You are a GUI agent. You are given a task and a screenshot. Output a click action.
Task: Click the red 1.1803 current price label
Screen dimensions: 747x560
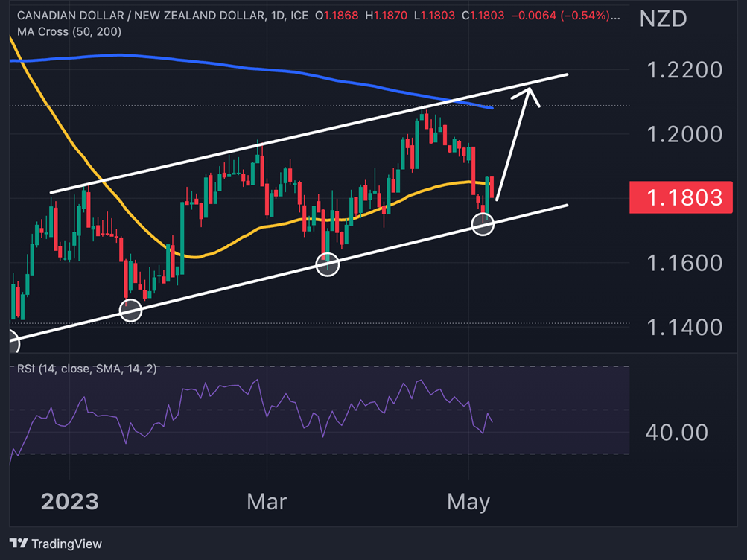tap(681, 197)
